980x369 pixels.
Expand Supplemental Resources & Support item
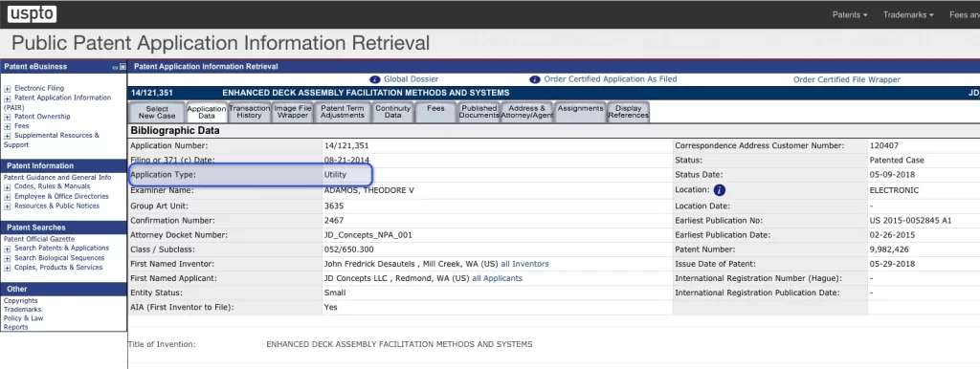[8, 136]
